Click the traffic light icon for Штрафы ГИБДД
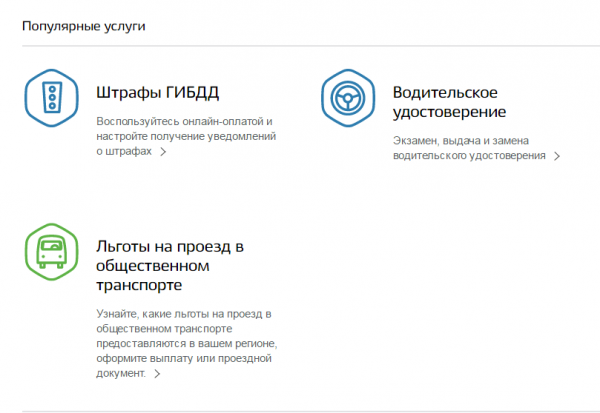 [52, 98]
